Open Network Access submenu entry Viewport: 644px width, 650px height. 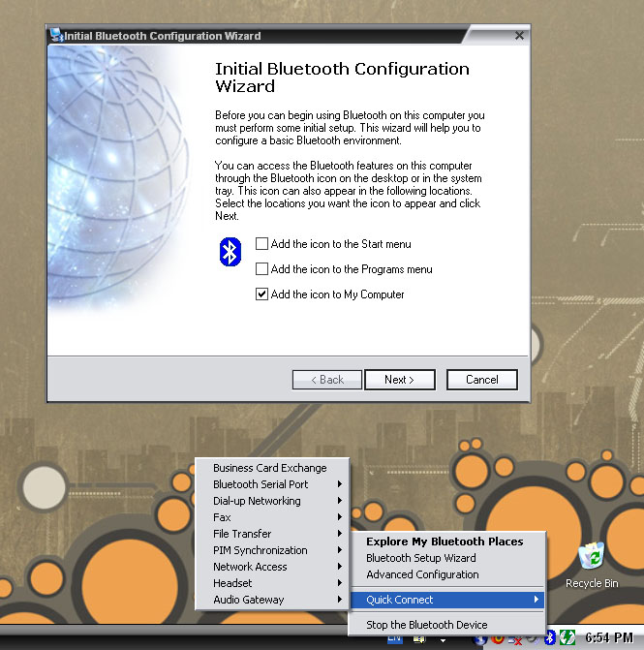[272, 567]
